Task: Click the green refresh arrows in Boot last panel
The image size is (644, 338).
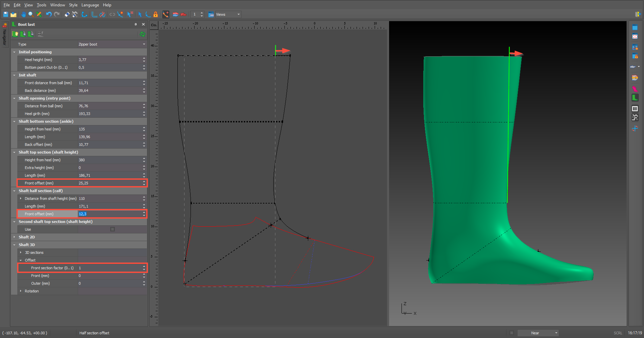Action: coord(143,34)
